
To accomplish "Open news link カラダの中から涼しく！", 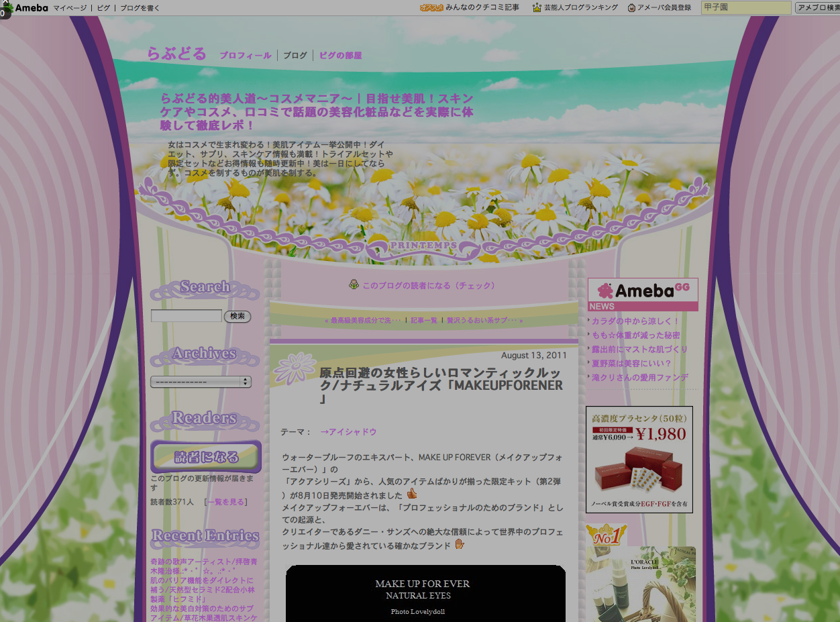I will pyautogui.click(x=636, y=321).
